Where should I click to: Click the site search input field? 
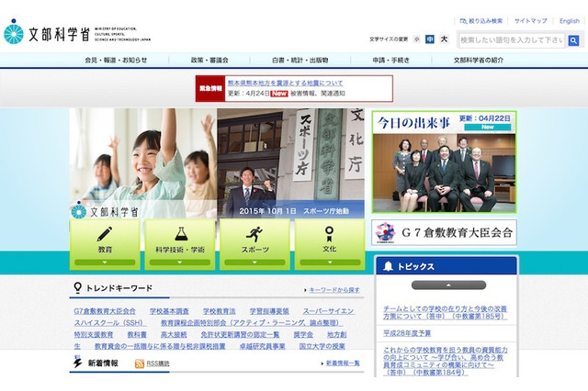coord(511,40)
